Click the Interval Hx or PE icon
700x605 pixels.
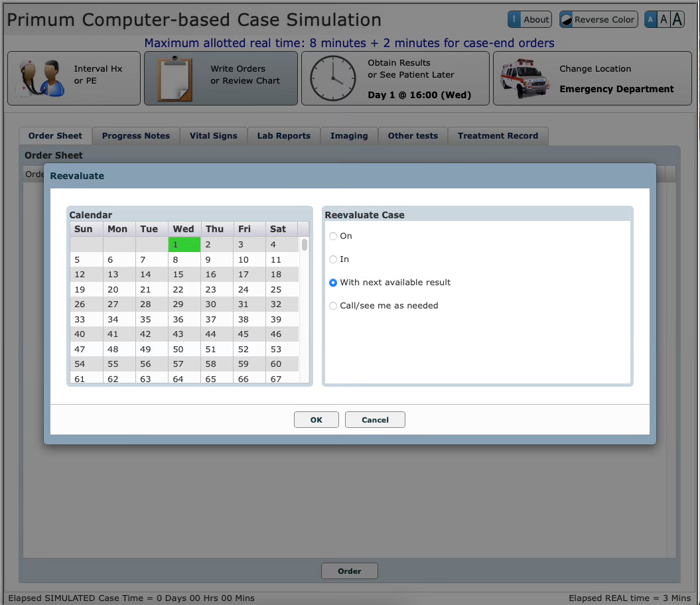(x=40, y=78)
